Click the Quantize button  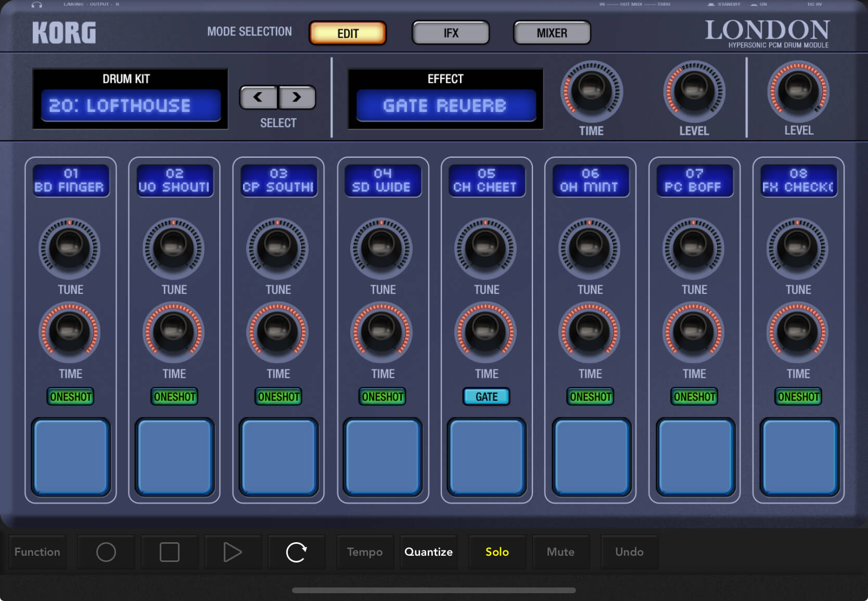(x=428, y=552)
